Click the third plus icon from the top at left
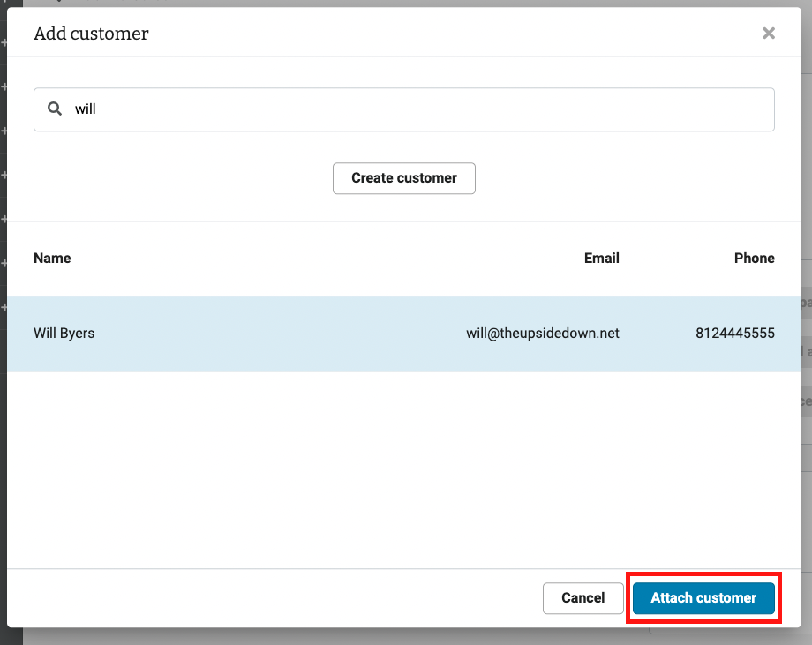The image size is (812, 645). point(4,131)
